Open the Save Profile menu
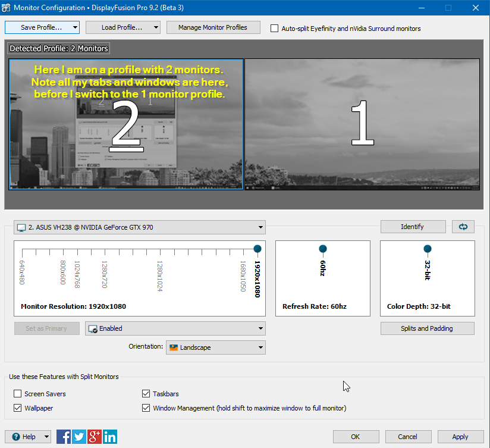 [x=42, y=27]
